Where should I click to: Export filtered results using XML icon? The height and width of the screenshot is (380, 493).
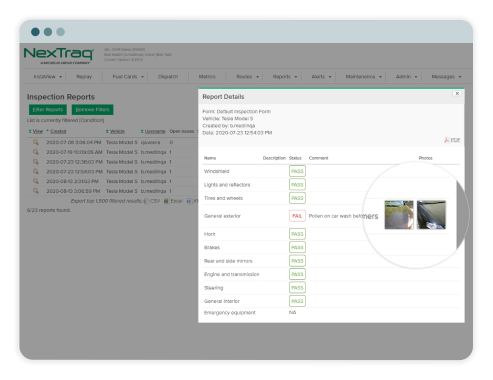[x=189, y=201]
